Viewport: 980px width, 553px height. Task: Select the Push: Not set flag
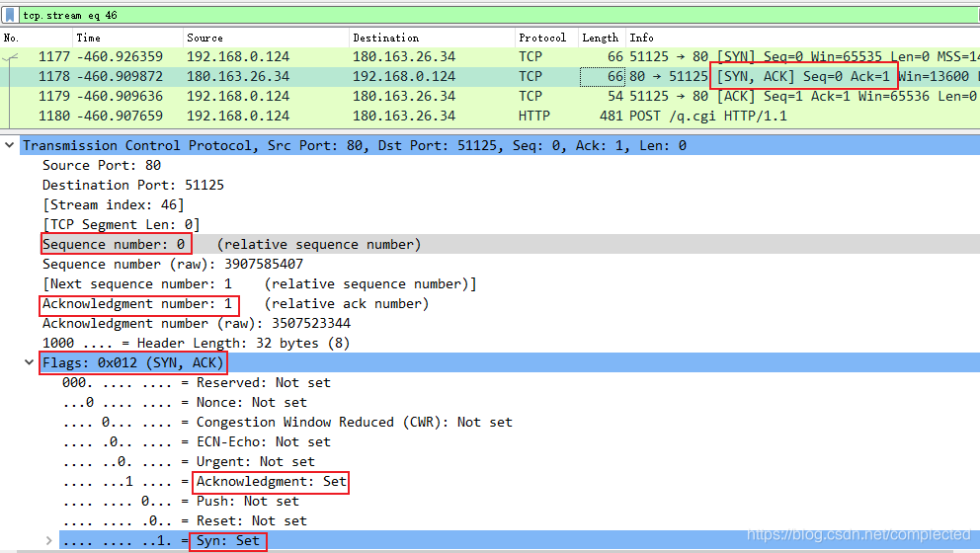[181, 502]
